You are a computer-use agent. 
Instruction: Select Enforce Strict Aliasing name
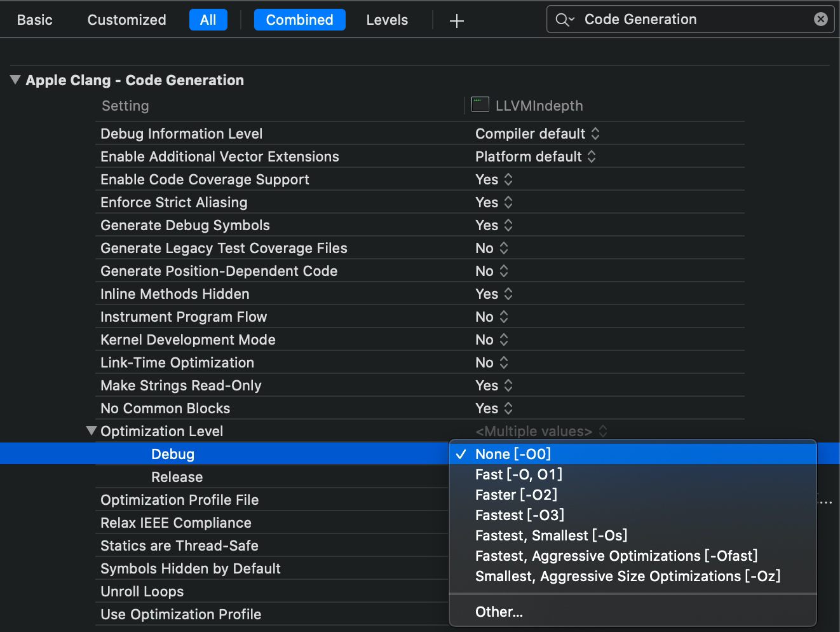pos(173,202)
